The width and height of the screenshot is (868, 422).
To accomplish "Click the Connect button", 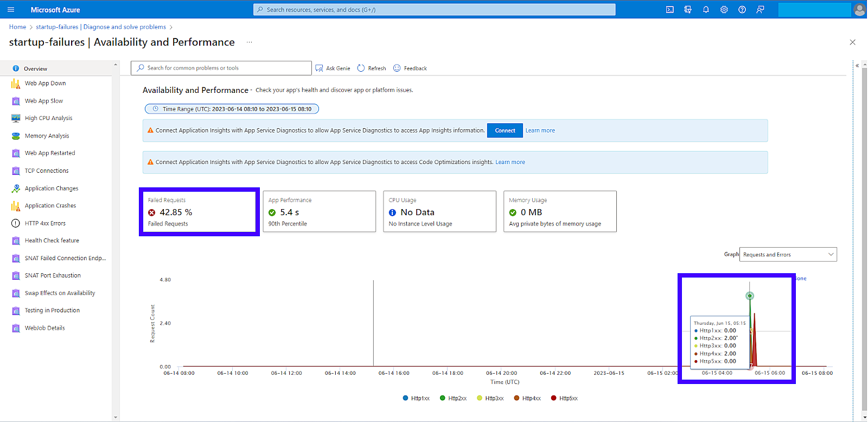I will (x=505, y=131).
